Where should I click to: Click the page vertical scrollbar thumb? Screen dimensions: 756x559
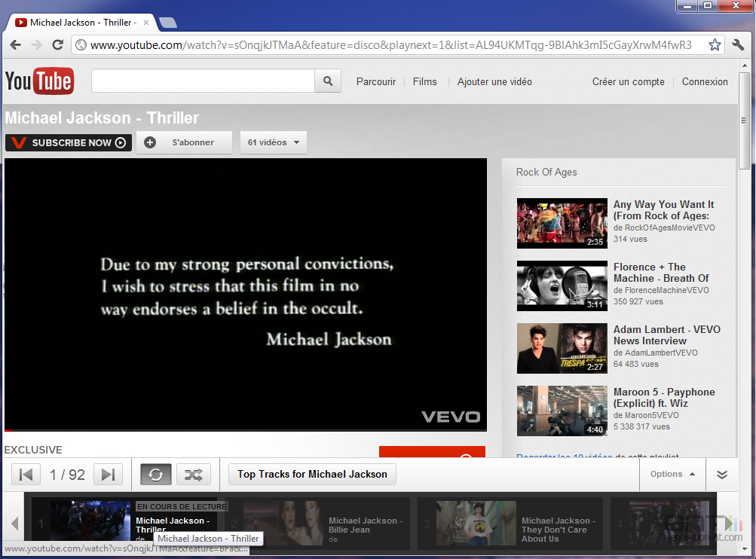[x=744, y=121]
